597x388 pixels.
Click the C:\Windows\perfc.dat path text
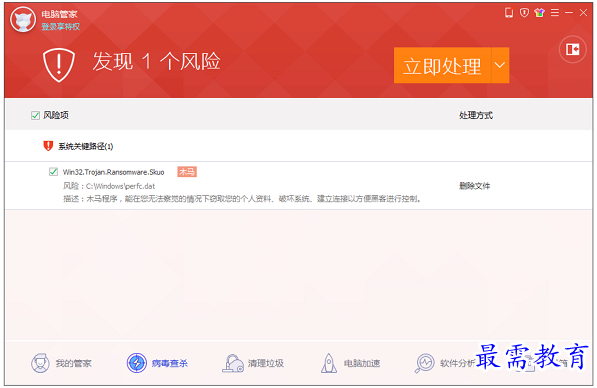pyautogui.click(x=120, y=186)
